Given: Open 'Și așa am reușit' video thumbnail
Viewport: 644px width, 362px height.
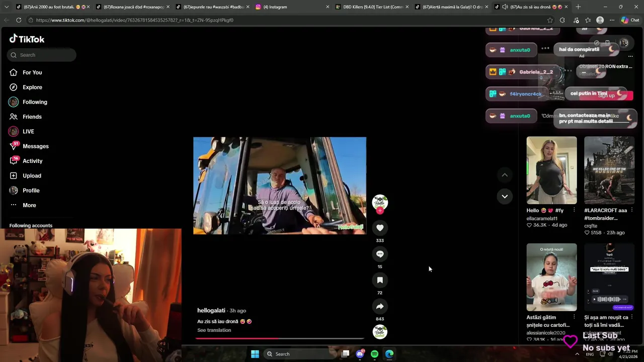Looking at the screenshot, I should tap(609, 277).
